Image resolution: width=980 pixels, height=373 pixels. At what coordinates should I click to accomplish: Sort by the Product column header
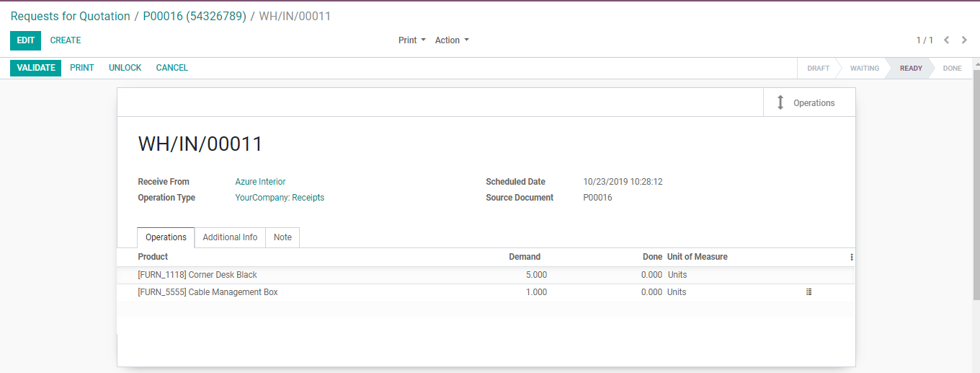coord(153,257)
